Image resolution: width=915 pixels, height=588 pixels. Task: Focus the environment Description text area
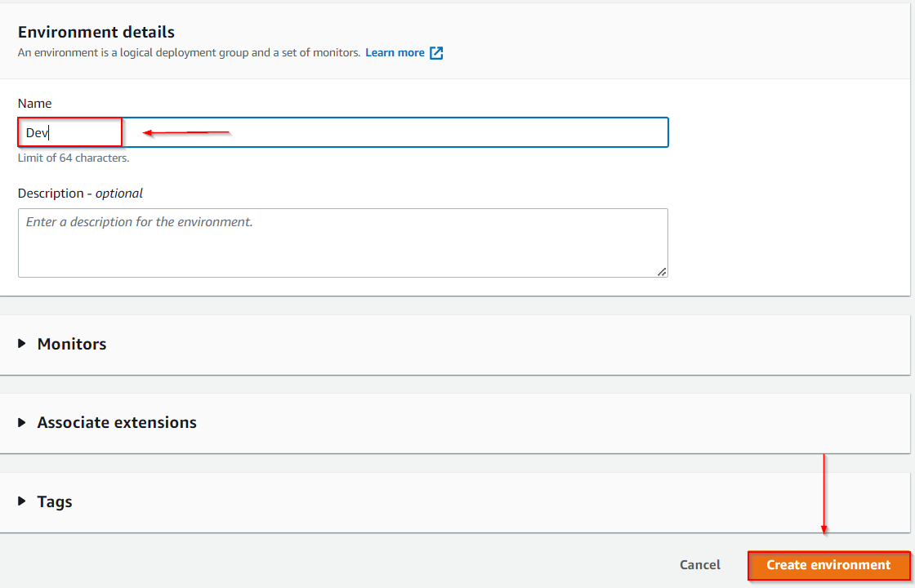click(x=342, y=243)
